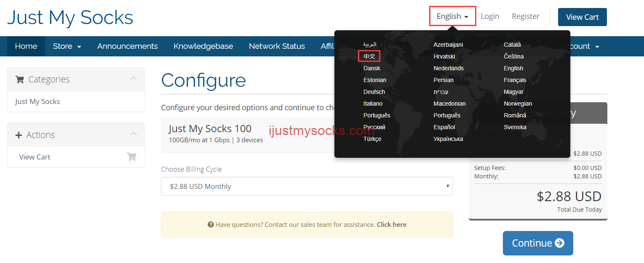The image size is (644, 263).
Task: Choose Norwegian in the language menu
Action: pos(518,104)
